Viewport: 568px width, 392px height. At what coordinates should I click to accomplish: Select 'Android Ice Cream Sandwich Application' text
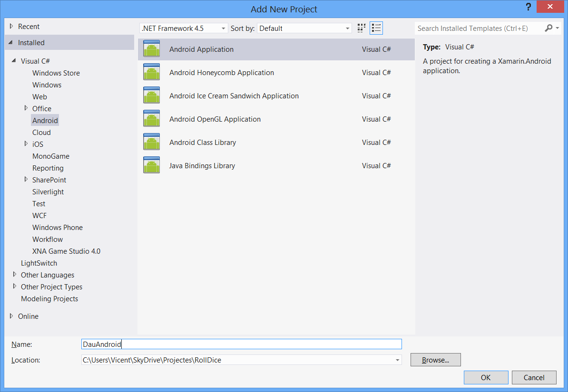click(x=234, y=96)
